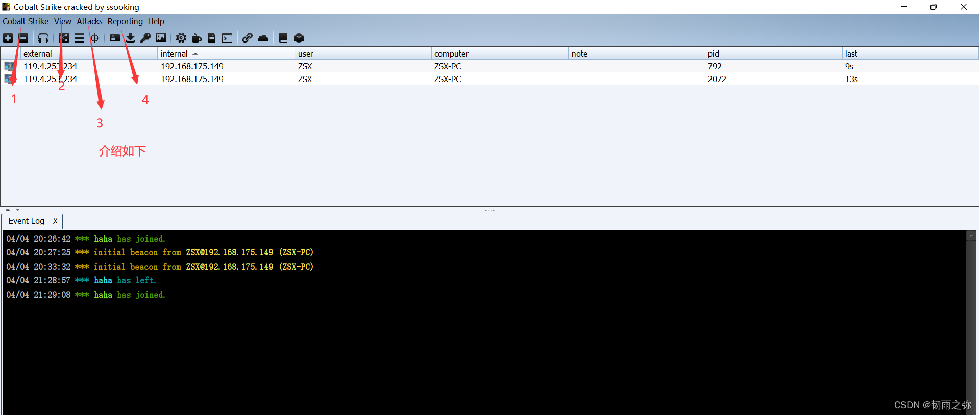Image resolution: width=980 pixels, height=415 pixels.
Task: Click the last check-in value 9s
Action: 849,66
